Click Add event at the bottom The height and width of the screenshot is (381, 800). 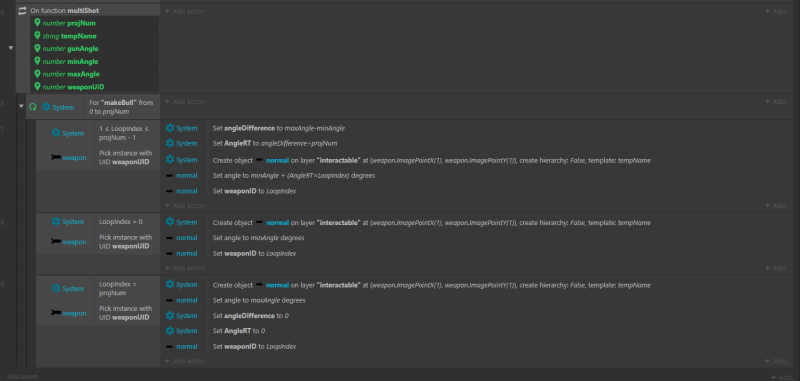(22, 376)
